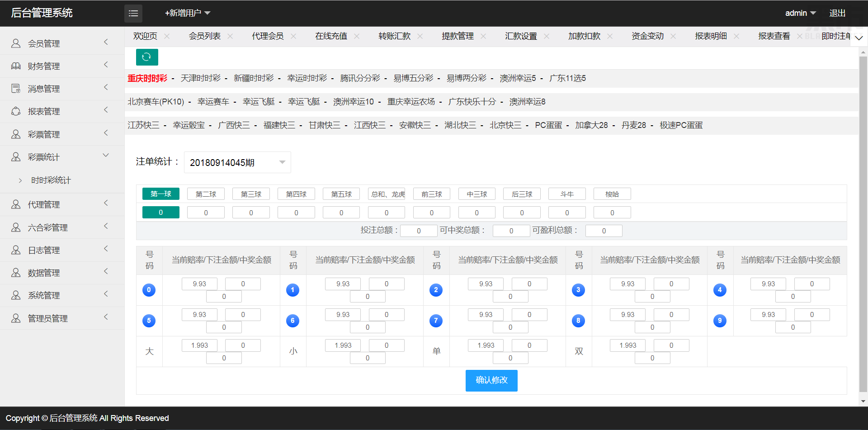
Task: Select the 梭哈 button
Action: (x=612, y=194)
